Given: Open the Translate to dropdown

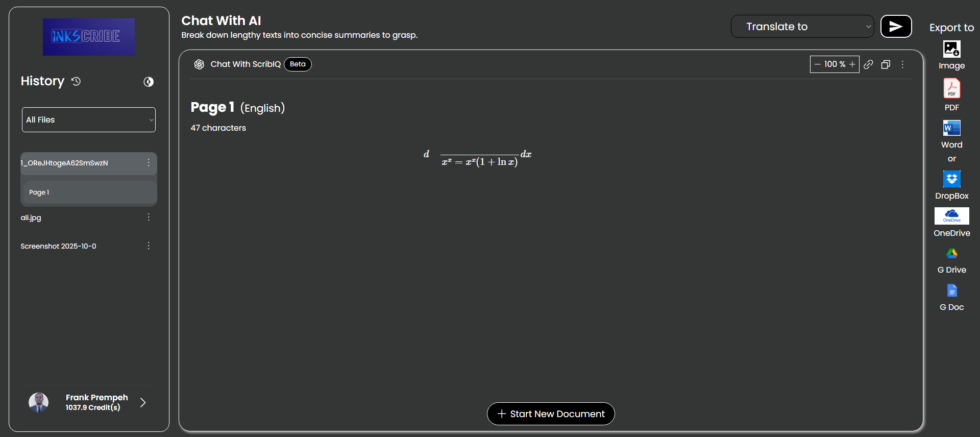Looking at the screenshot, I should point(802,27).
